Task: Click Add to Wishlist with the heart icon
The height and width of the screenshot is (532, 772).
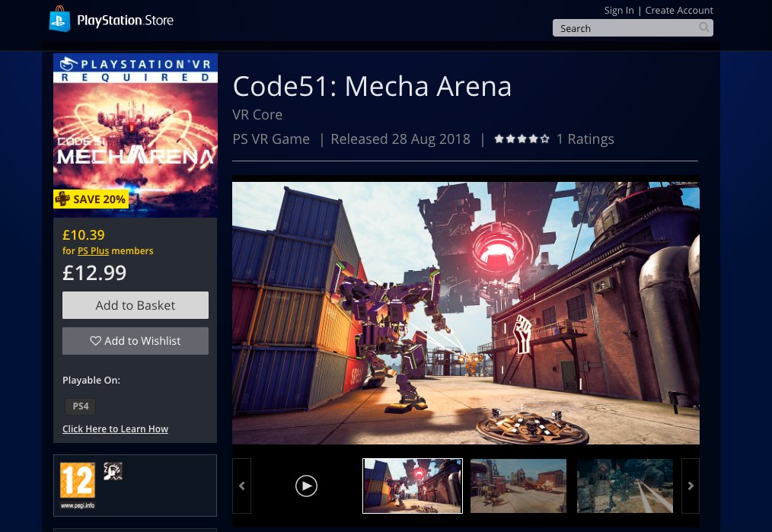Action: coord(136,341)
